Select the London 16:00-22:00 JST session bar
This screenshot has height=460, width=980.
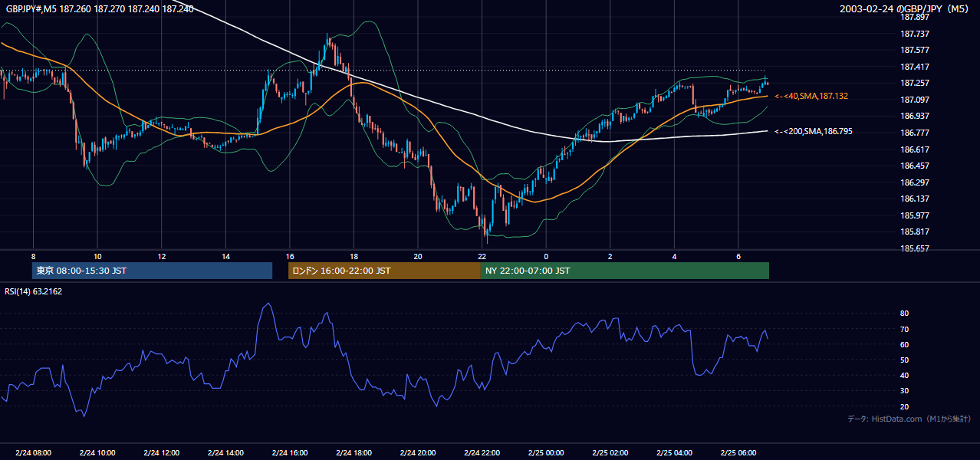coord(384,271)
